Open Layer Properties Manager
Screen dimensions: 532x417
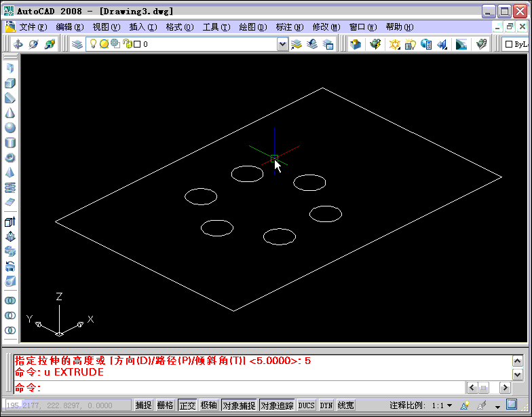click(x=77, y=44)
